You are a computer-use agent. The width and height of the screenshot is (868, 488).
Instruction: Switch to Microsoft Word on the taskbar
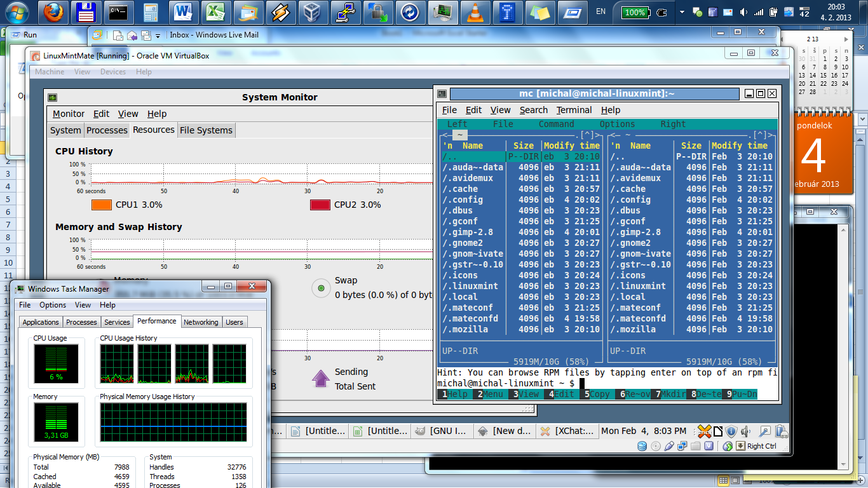click(x=183, y=12)
